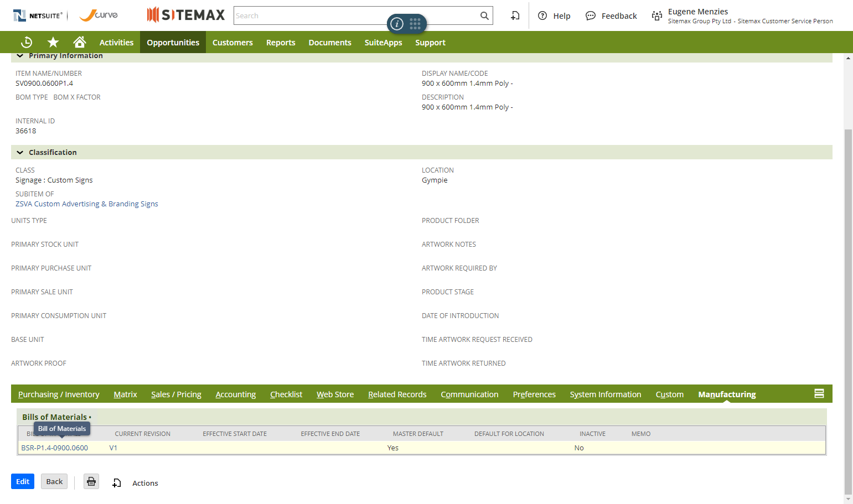Image resolution: width=853 pixels, height=504 pixels.
Task: Switch to the Sales / Pricing tab
Action: [x=176, y=394]
